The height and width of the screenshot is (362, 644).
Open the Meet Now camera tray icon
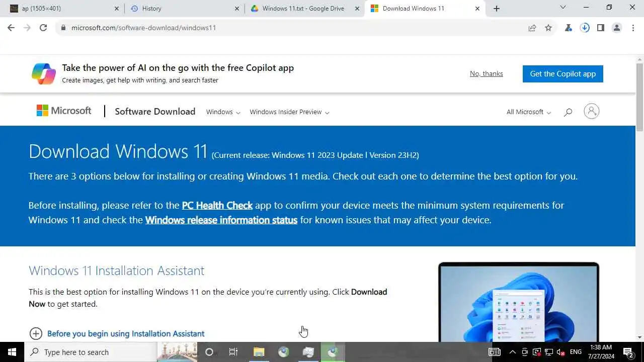[525, 352]
